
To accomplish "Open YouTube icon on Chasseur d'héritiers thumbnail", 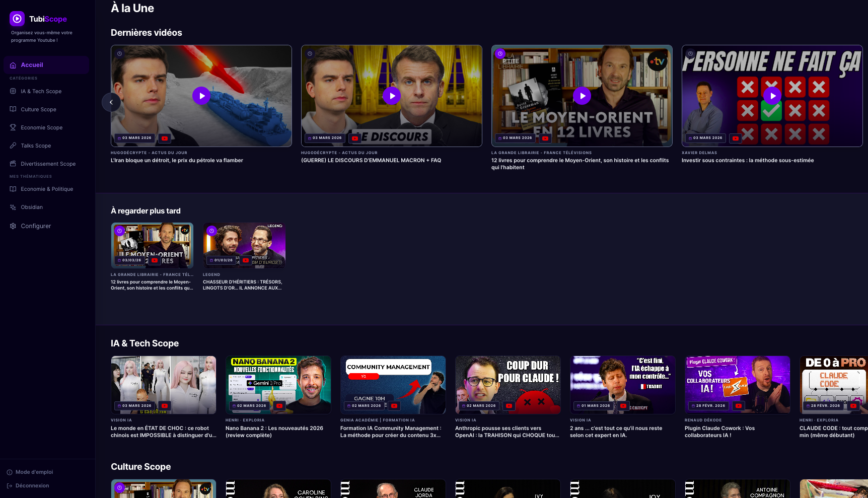I will (x=245, y=260).
